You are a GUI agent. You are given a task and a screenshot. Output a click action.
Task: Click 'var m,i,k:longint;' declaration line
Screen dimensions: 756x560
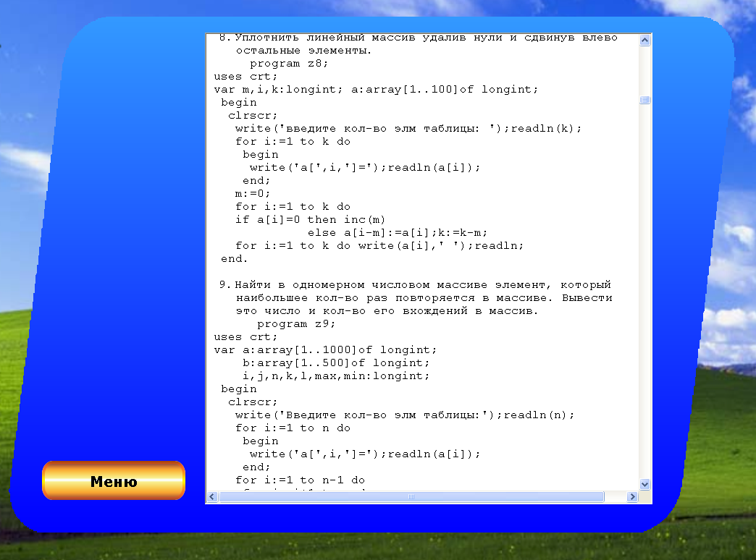pos(376,90)
